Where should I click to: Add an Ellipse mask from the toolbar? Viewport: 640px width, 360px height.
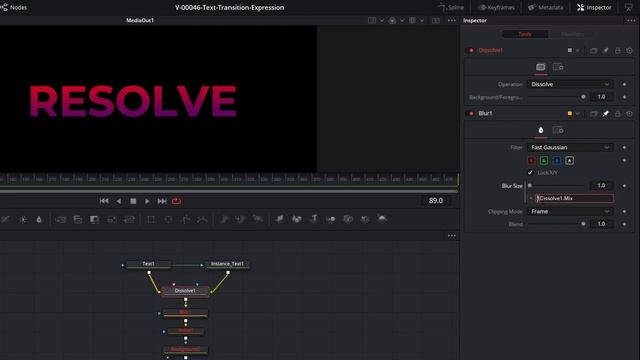pyautogui.click(x=168, y=220)
